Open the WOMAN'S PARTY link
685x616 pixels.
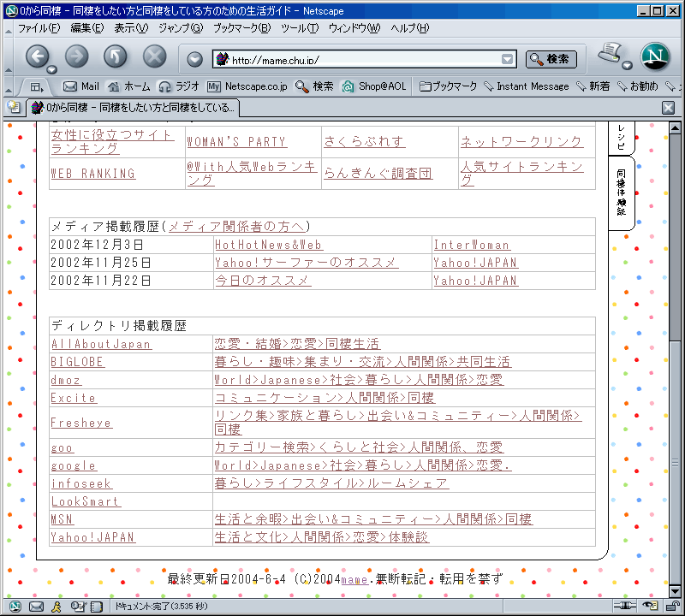[236, 142]
